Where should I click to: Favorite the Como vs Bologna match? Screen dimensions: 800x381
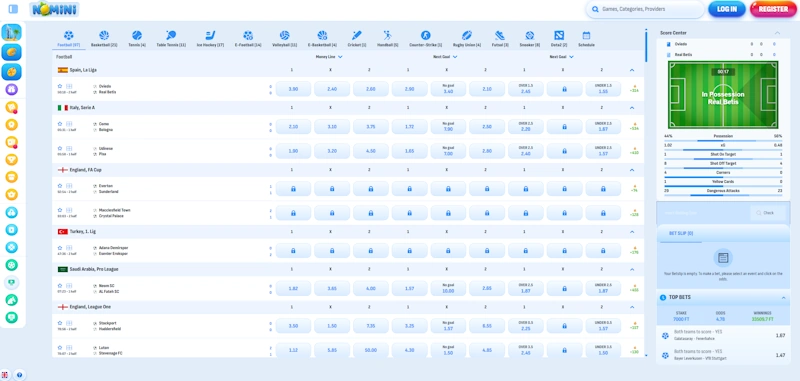coord(60,123)
